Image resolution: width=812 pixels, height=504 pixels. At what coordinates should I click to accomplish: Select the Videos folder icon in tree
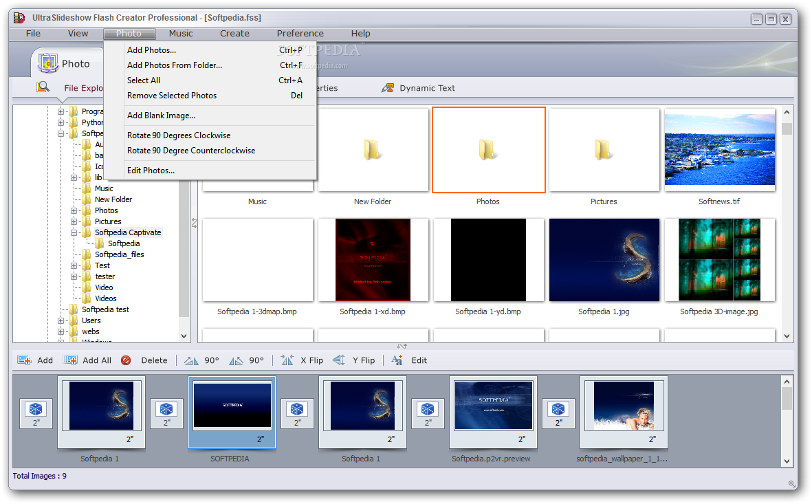pyautogui.click(x=87, y=298)
